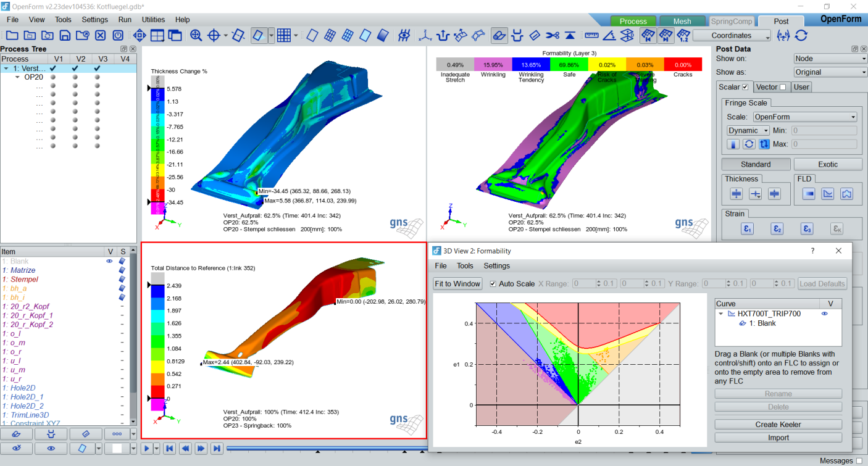
Task: Click the Standard button
Action: [x=756, y=164]
